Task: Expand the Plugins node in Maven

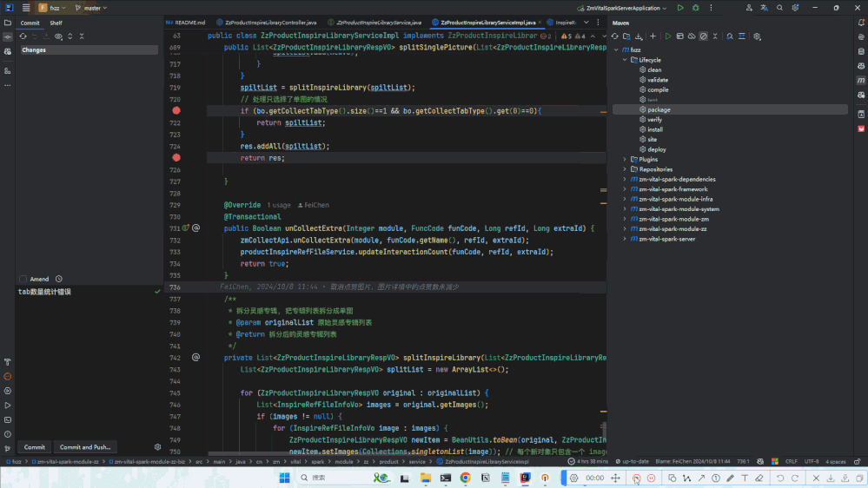Action: pyautogui.click(x=624, y=160)
